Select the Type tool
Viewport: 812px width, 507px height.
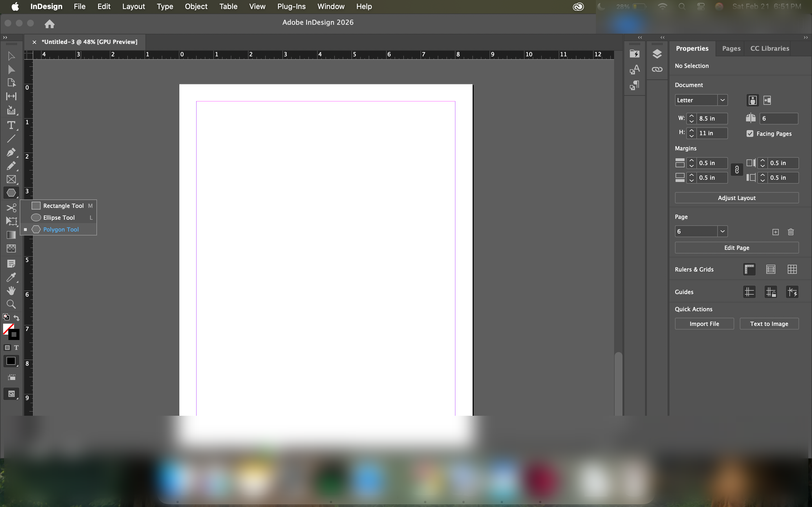coord(11,125)
